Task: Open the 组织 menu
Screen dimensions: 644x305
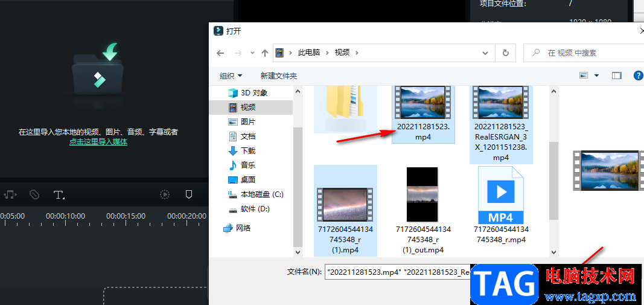Action: coord(231,75)
